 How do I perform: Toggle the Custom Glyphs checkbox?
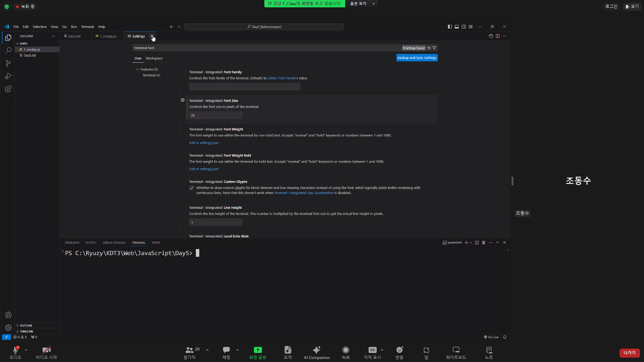click(192, 188)
